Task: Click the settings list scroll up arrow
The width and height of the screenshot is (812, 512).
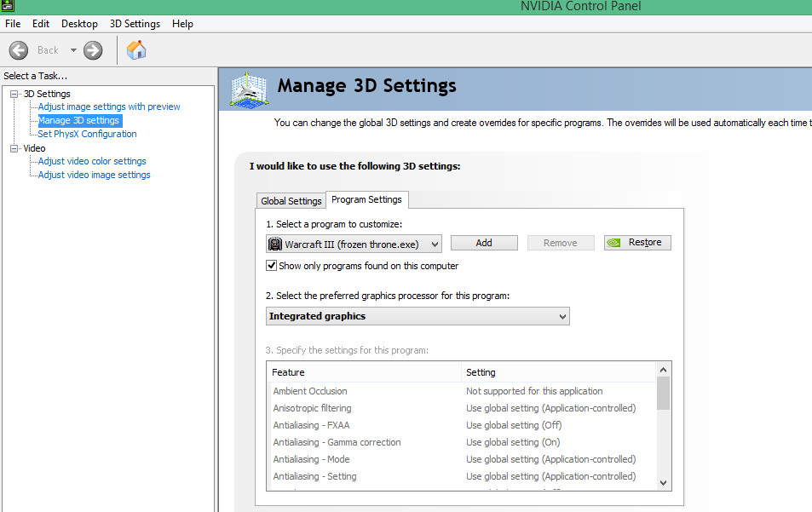Action: (664, 370)
